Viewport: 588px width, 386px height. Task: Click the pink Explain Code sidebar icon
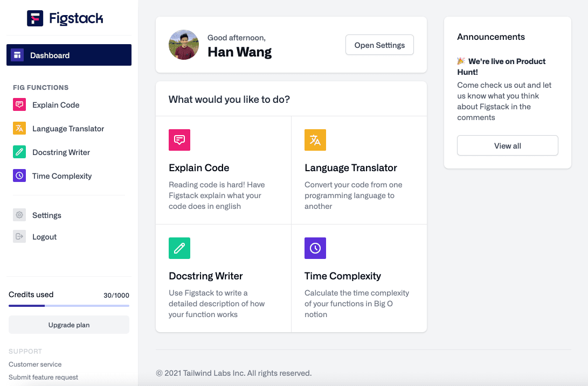[19, 105]
